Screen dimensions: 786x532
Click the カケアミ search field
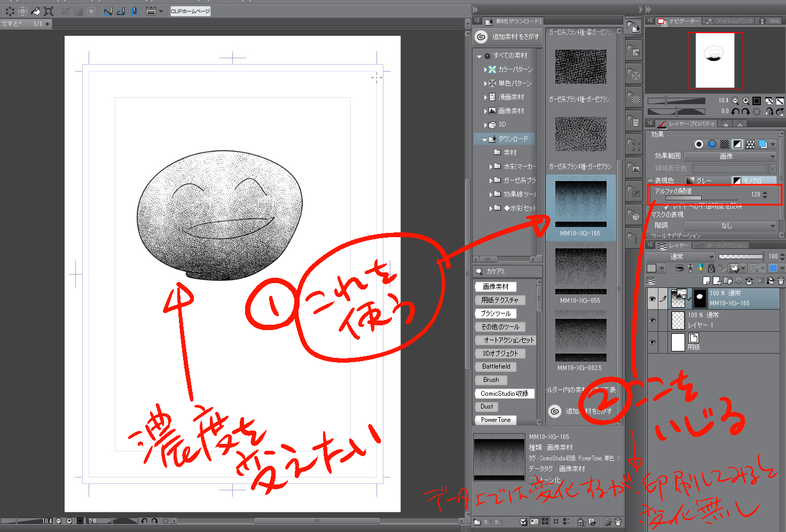[x=508, y=271]
